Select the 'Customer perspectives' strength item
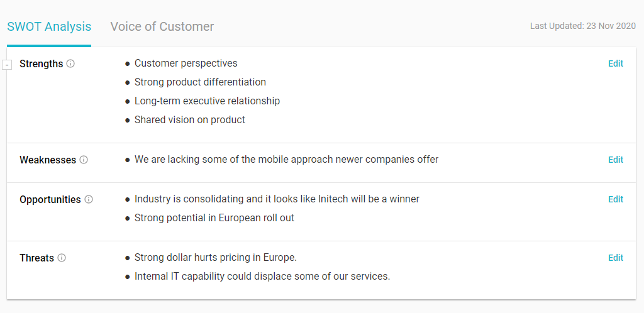Screen dimensions: 644x313 click(186, 63)
